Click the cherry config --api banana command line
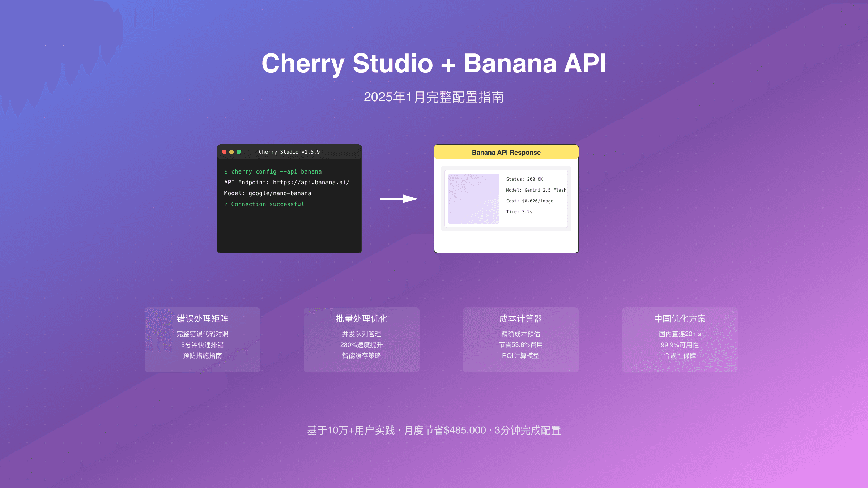 click(273, 171)
